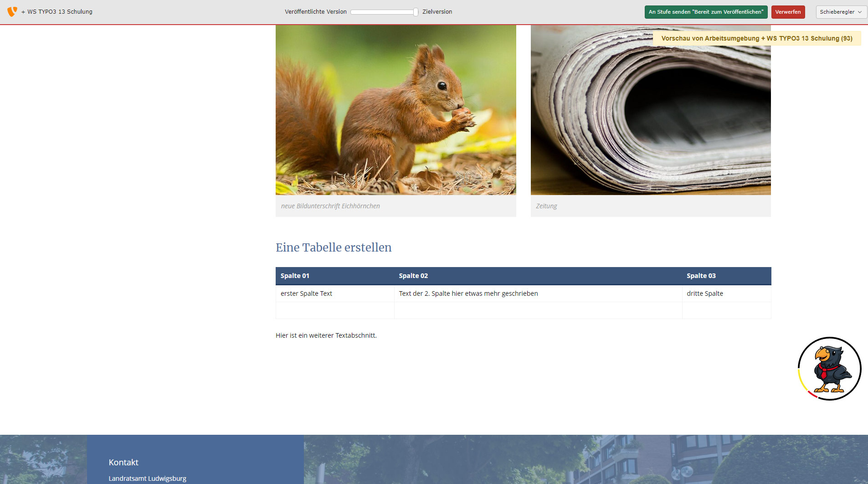Click the "dritte Spalte" table cell
Screen dimensions: 868x484
click(704, 293)
